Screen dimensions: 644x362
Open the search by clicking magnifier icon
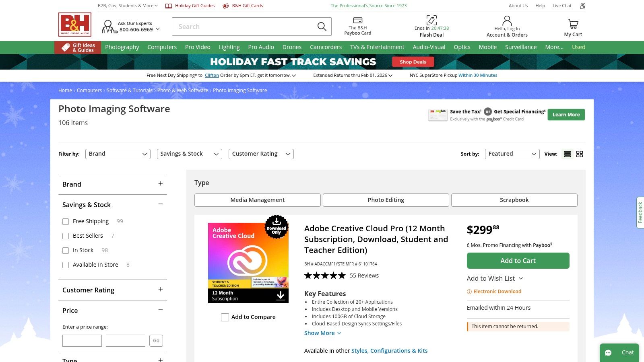click(321, 26)
